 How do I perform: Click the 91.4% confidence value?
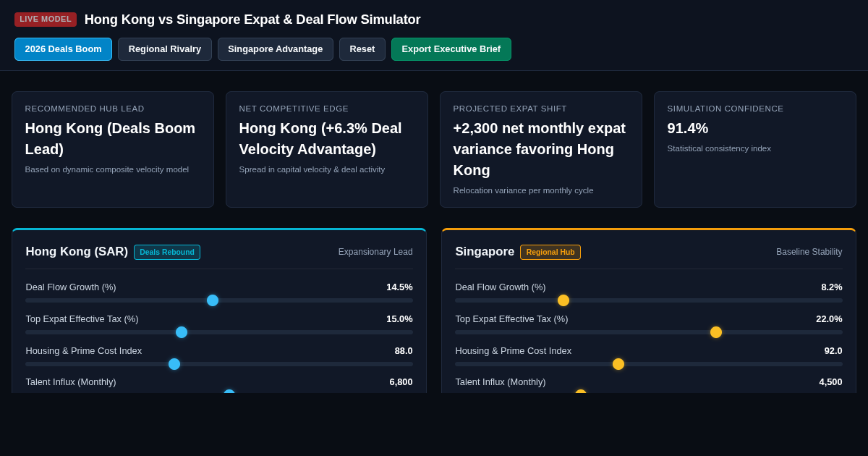[x=688, y=128]
